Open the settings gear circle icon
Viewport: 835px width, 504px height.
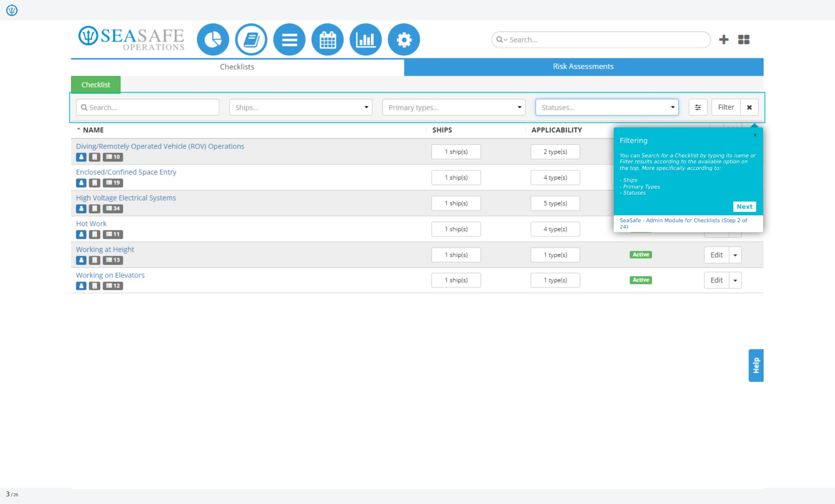click(404, 40)
